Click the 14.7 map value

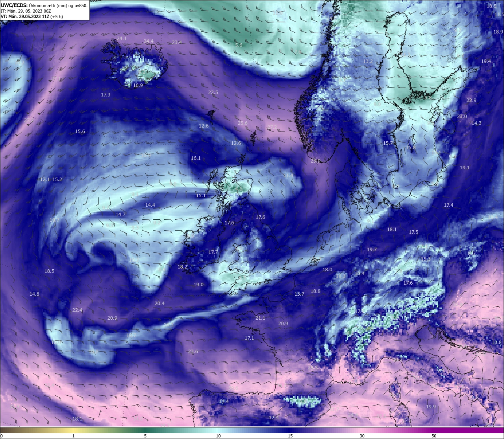tap(120, 215)
